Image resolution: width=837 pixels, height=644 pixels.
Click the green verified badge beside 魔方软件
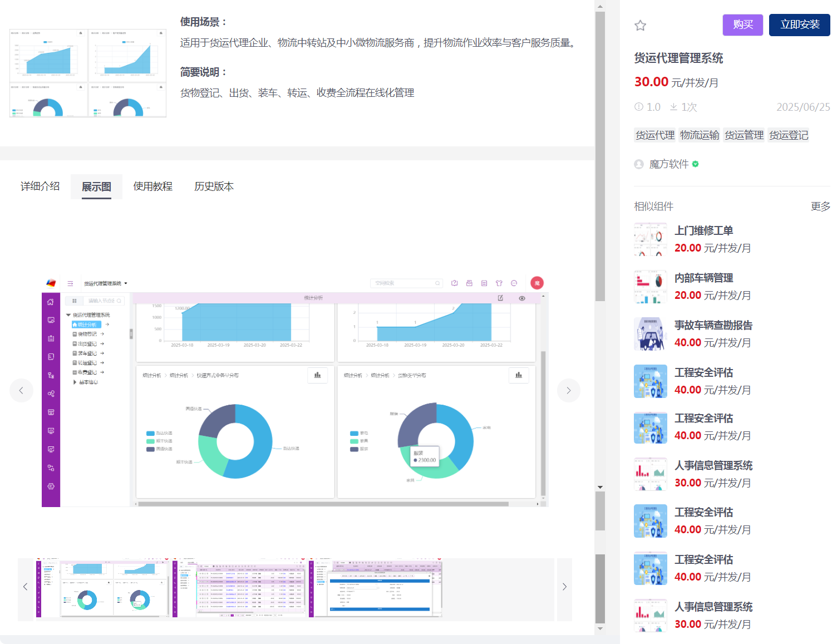696,164
